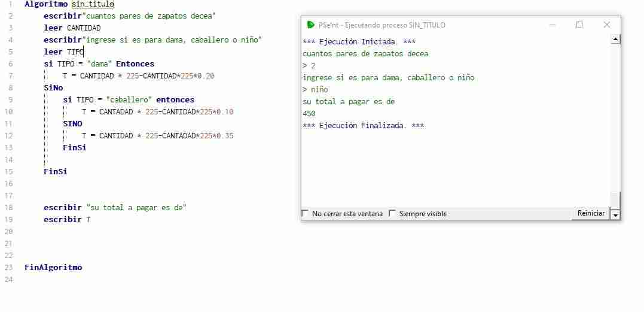
Task: Minimize the Ejecutando proceso window
Action: tap(553, 25)
